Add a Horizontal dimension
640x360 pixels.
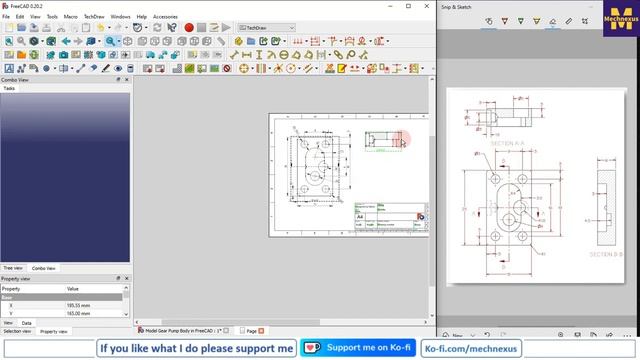click(247, 55)
